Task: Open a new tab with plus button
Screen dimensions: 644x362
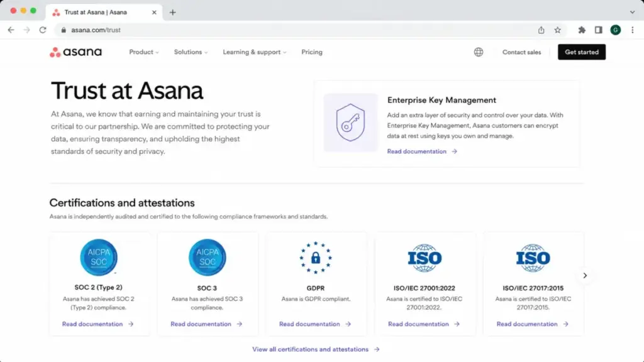Action: click(x=172, y=13)
